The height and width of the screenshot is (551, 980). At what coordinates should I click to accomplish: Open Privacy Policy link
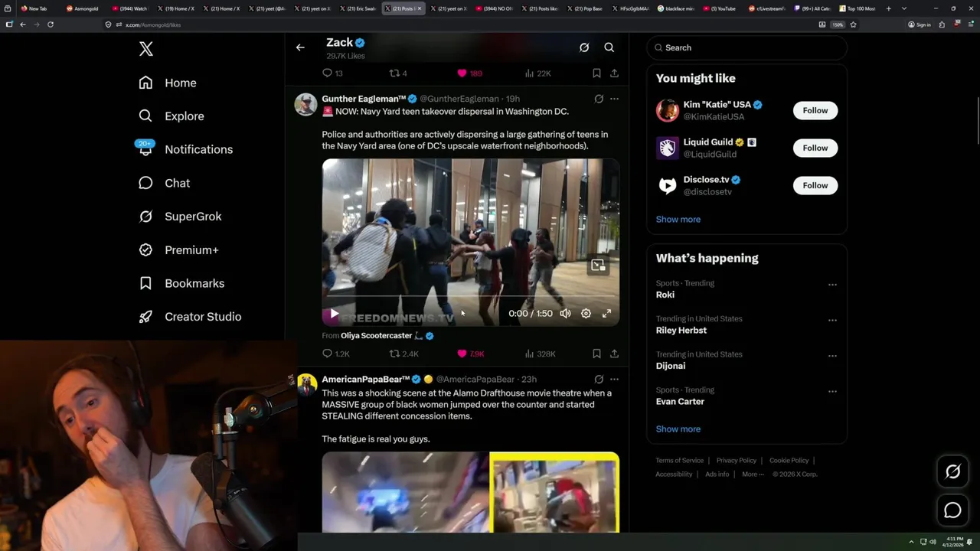(x=736, y=461)
